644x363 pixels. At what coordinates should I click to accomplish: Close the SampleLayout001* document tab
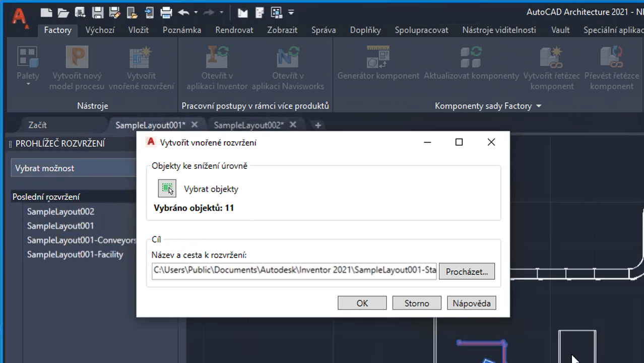195,125
